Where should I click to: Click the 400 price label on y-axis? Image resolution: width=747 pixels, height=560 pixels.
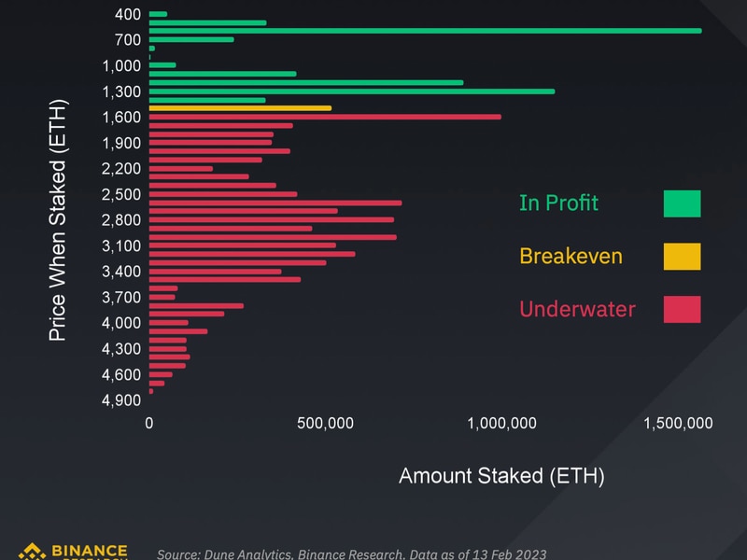(128, 15)
